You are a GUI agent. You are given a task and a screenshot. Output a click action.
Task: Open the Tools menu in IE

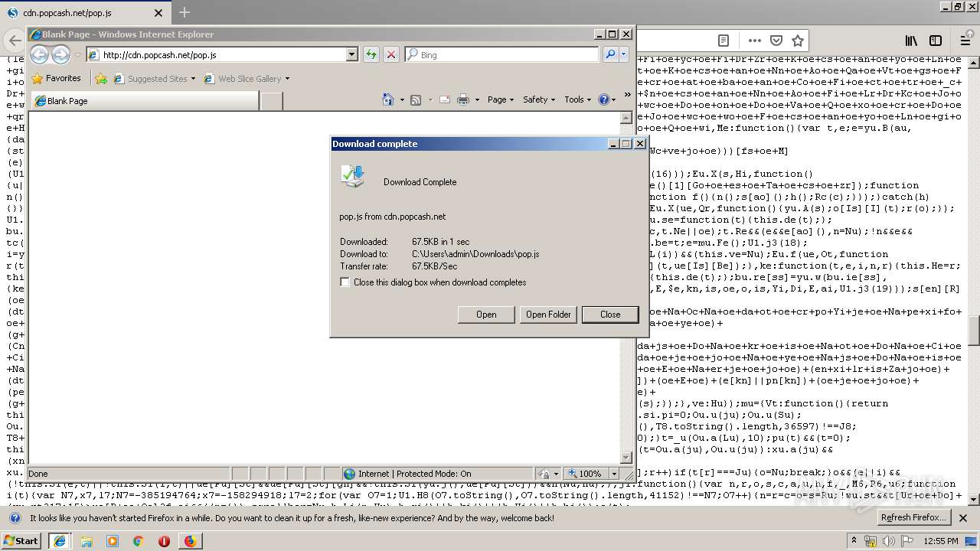pyautogui.click(x=578, y=99)
